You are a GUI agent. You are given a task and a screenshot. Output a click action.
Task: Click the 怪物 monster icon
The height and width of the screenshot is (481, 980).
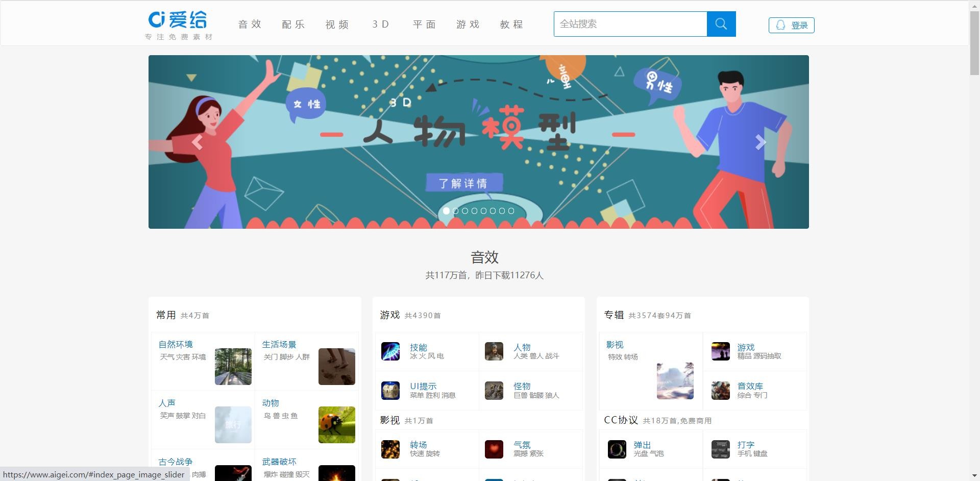494,391
